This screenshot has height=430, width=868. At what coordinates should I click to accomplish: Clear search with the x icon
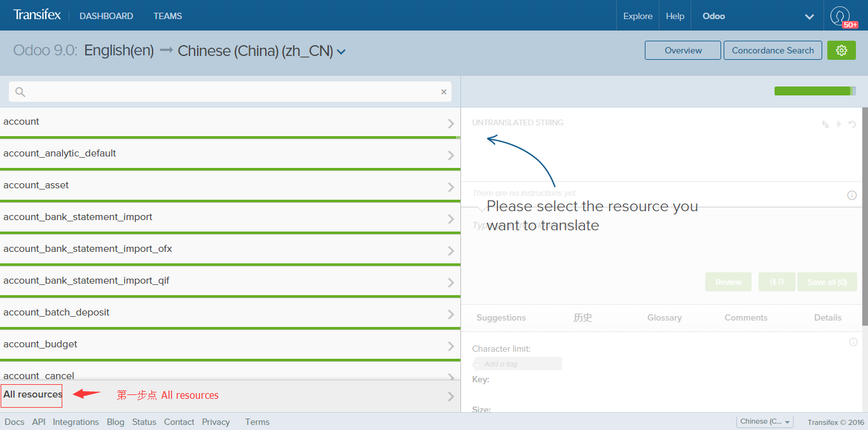444,92
